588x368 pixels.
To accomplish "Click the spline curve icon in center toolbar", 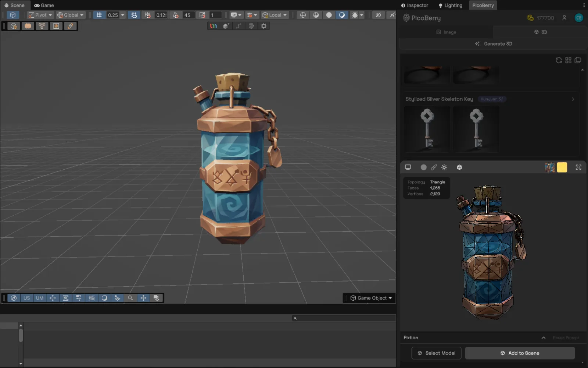I will pos(239,26).
